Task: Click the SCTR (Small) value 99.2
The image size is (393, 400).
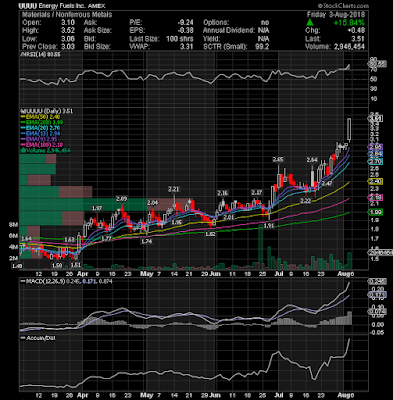Action: [262, 47]
